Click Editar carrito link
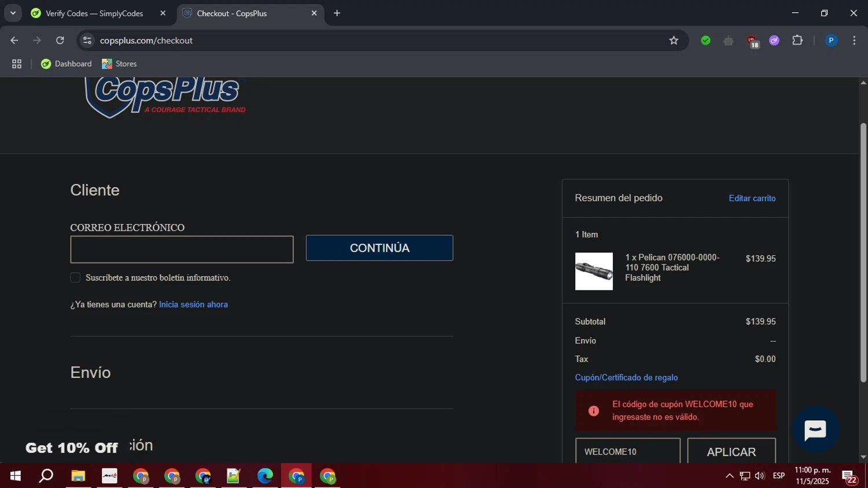Image resolution: width=868 pixels, height=488 pixels. [x=752, y=199]
